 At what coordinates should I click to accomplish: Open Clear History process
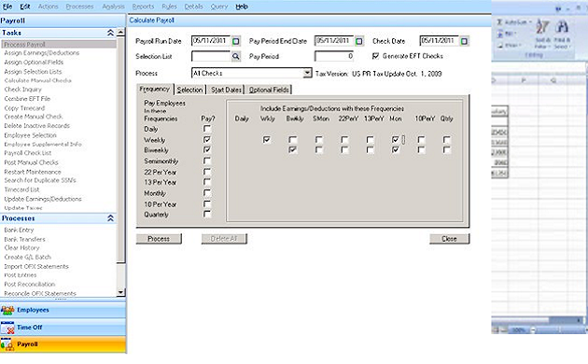(x=21, y=247)
